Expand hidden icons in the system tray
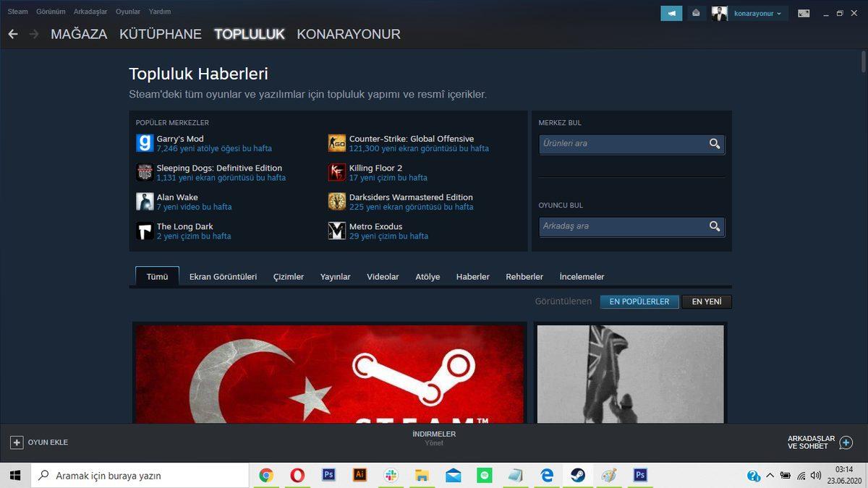 [x=771, y=475]
